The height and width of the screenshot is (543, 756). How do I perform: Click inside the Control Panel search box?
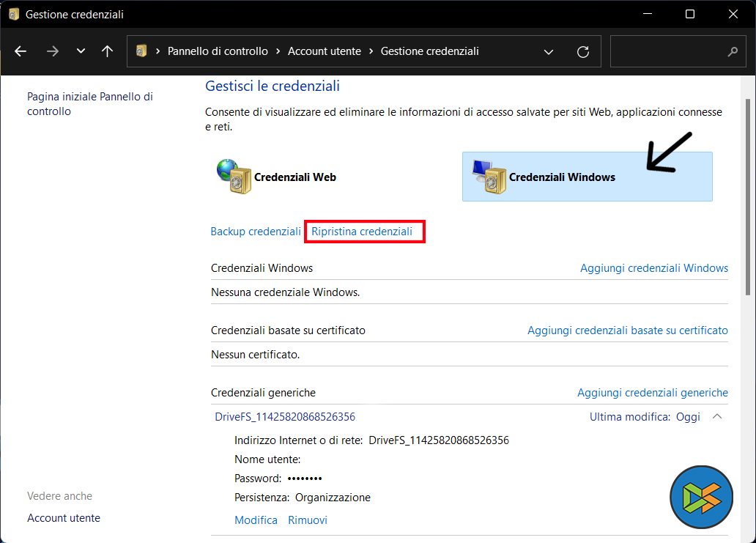coord(667,51)
